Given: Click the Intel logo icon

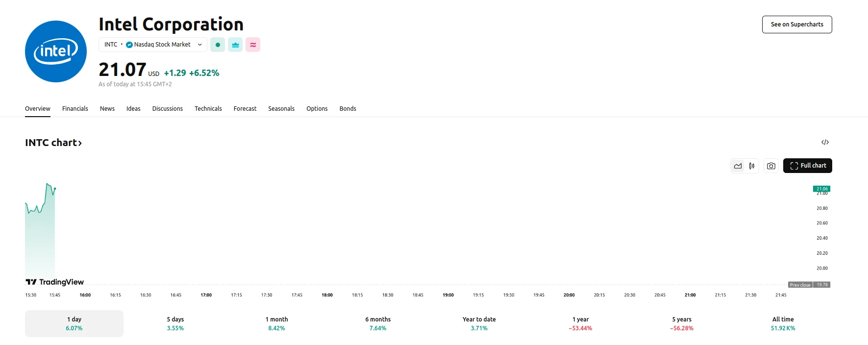Looking at the screenshot, I should [x=56, y=51].
